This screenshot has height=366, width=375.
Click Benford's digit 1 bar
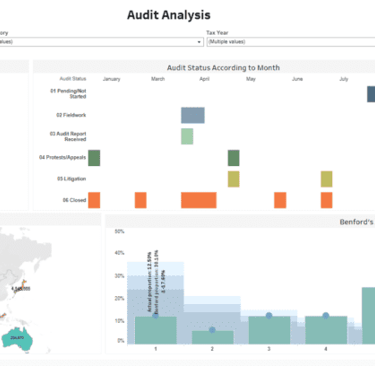156,330
